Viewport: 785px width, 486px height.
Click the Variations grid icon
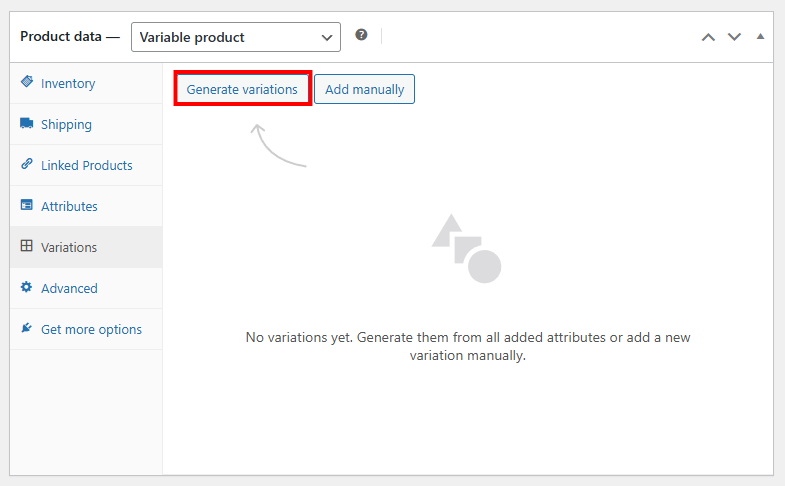27,247
